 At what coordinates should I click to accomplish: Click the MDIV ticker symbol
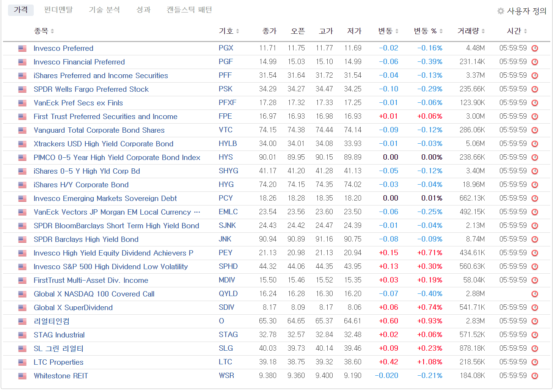click(227, 280)
